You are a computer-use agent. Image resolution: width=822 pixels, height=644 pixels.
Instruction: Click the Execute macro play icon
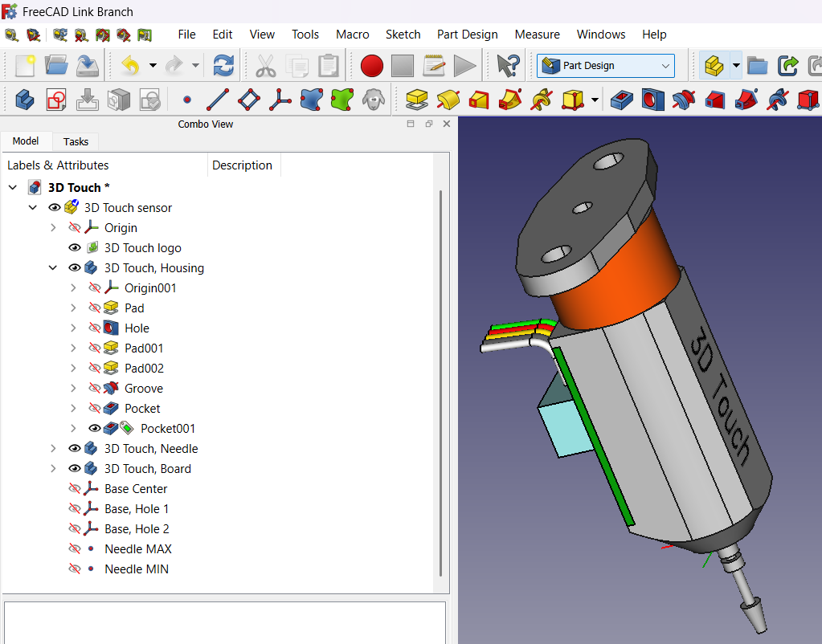pos(465,66)
